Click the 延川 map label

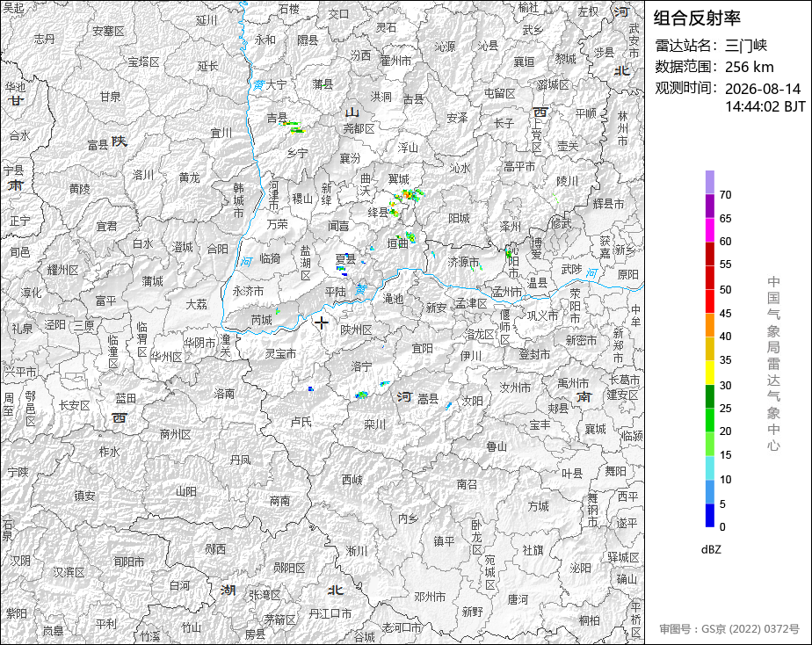(207, 20)
